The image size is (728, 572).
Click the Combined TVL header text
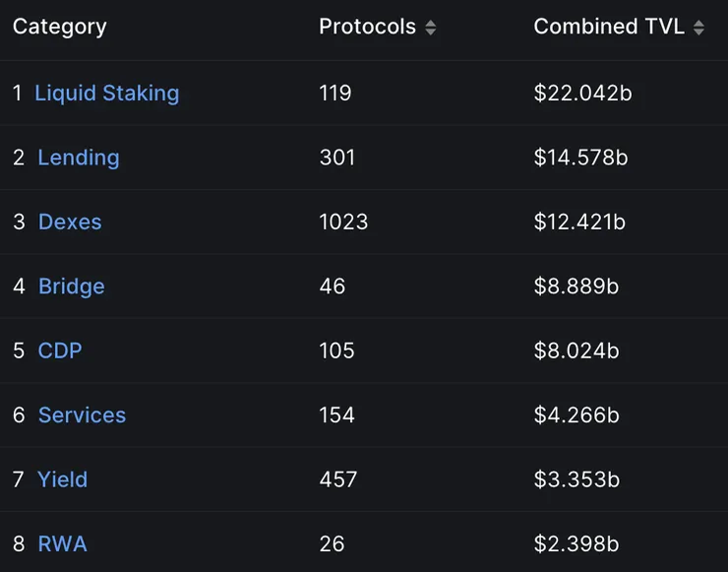608,27
